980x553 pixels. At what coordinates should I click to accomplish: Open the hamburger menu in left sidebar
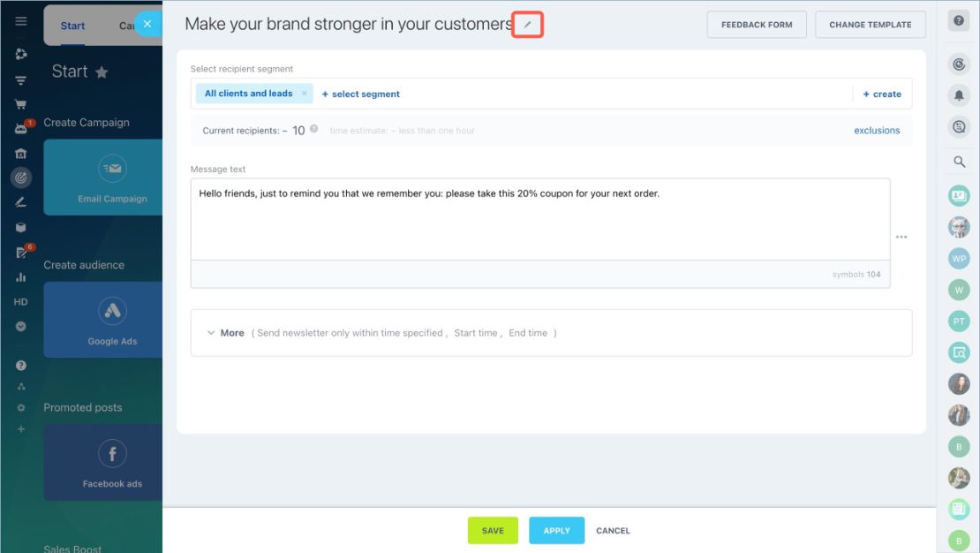[x=20, y=21]
